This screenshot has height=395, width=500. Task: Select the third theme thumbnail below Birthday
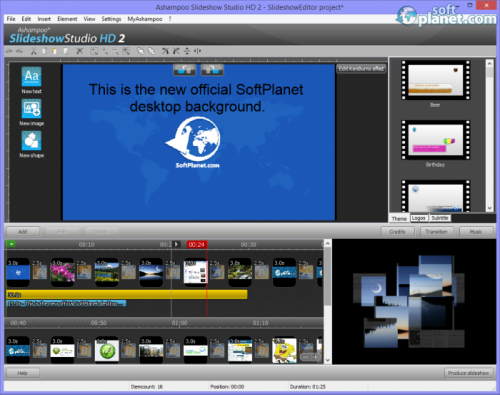[x=436, y=196]
